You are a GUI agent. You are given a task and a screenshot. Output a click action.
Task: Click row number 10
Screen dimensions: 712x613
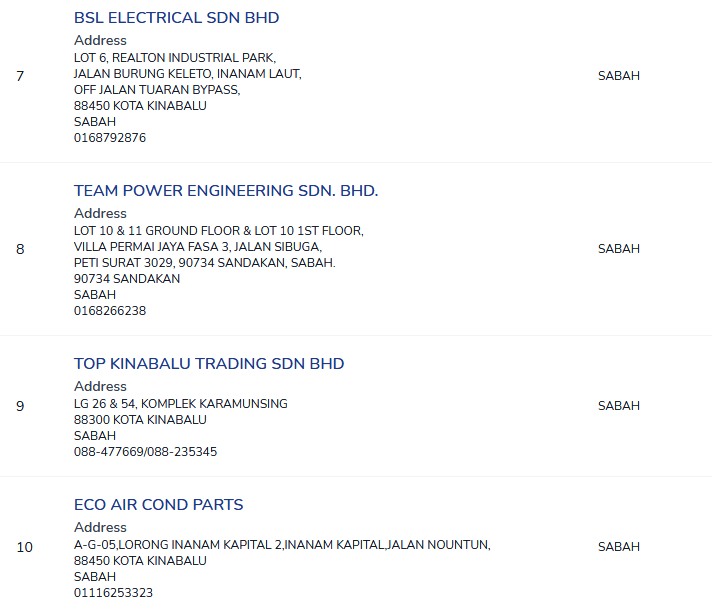[25, 547]
